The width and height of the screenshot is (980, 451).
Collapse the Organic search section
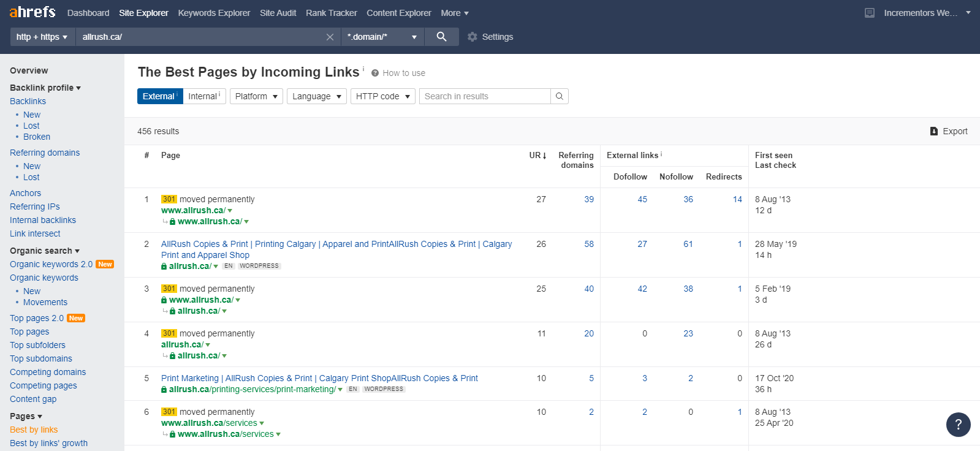[45, 251]
